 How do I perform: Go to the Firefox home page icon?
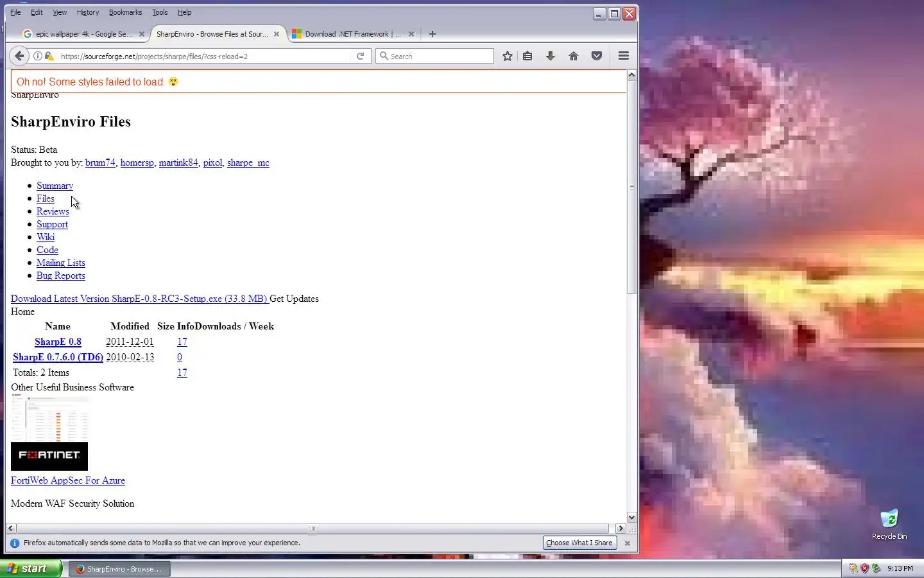(574, 56)
